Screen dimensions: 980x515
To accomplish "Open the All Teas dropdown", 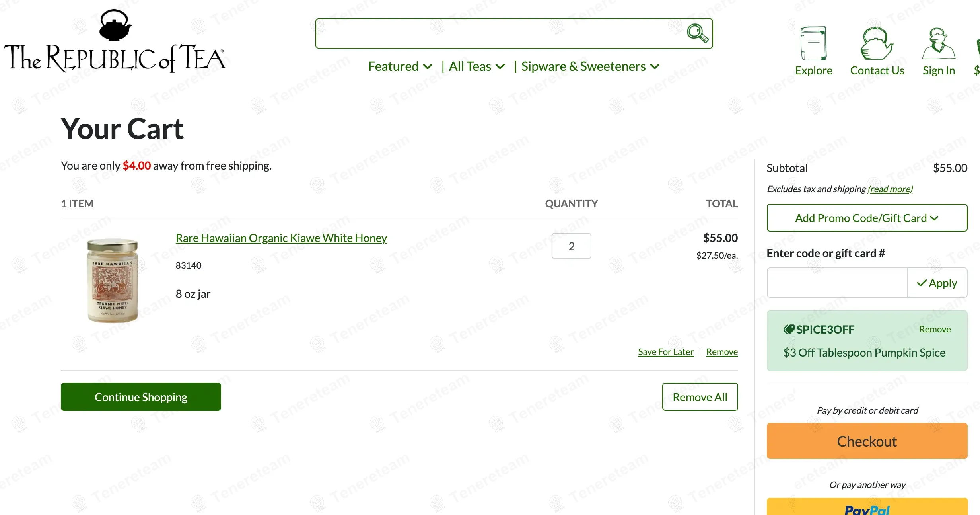I will pos(476,66).
